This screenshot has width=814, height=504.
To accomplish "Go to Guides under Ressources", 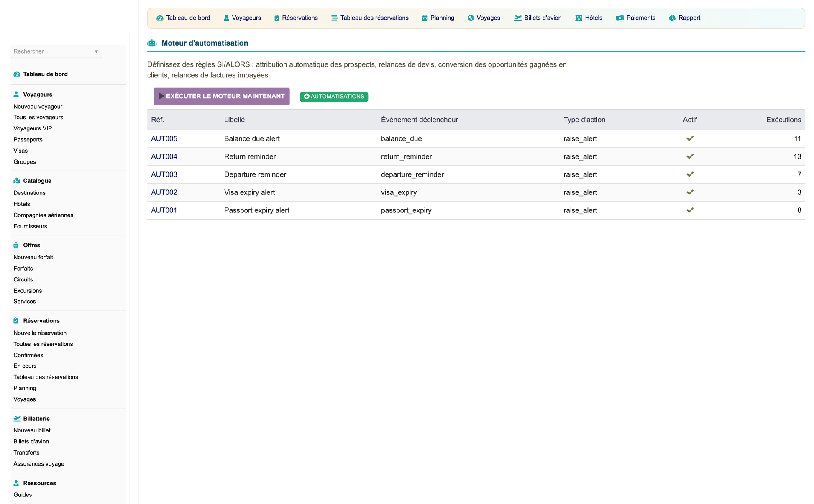I will coord(23,495).
